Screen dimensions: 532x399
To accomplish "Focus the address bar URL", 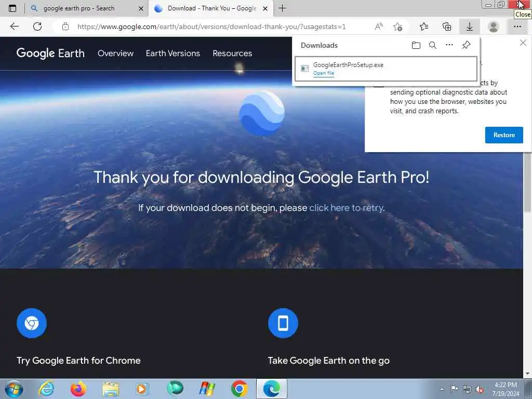I will point(211,26).
